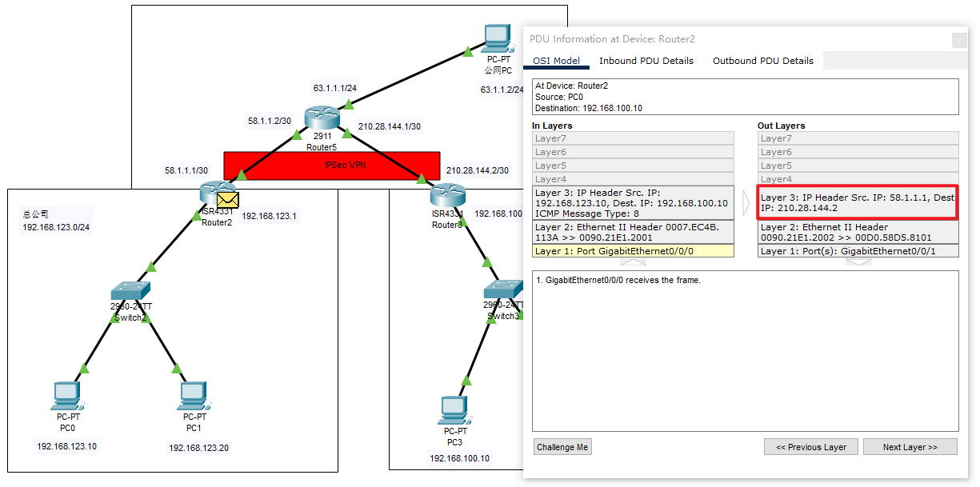Viewport: 980px width, 487px height.
Task: Click the PC3 computer icon
Action: click(x=454, y=410)
